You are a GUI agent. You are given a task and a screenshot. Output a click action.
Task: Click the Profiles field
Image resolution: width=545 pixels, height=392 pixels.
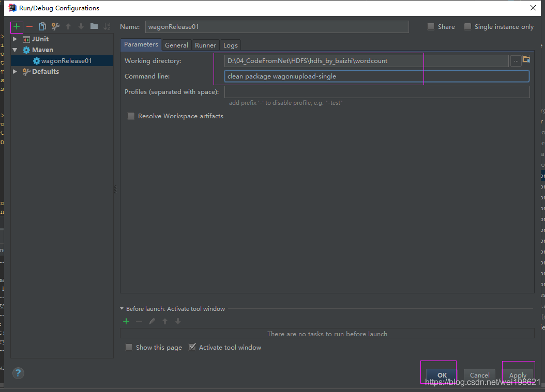(377, 92)
